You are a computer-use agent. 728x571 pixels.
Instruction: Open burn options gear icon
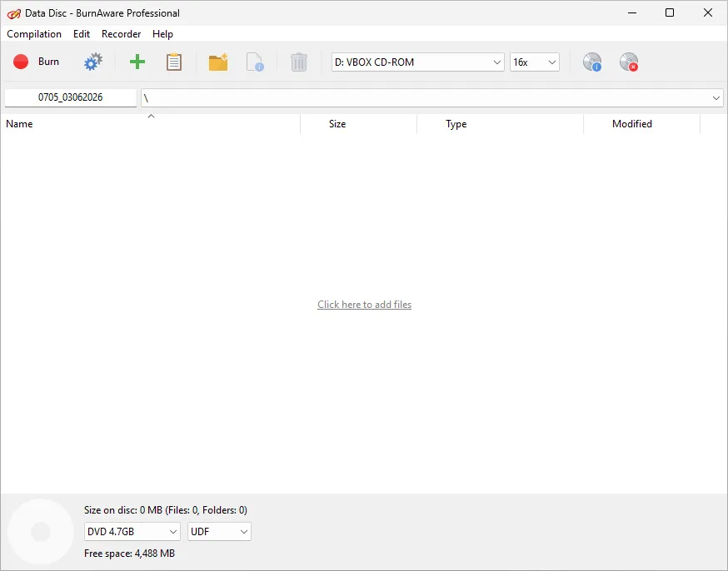click(92, 62)
